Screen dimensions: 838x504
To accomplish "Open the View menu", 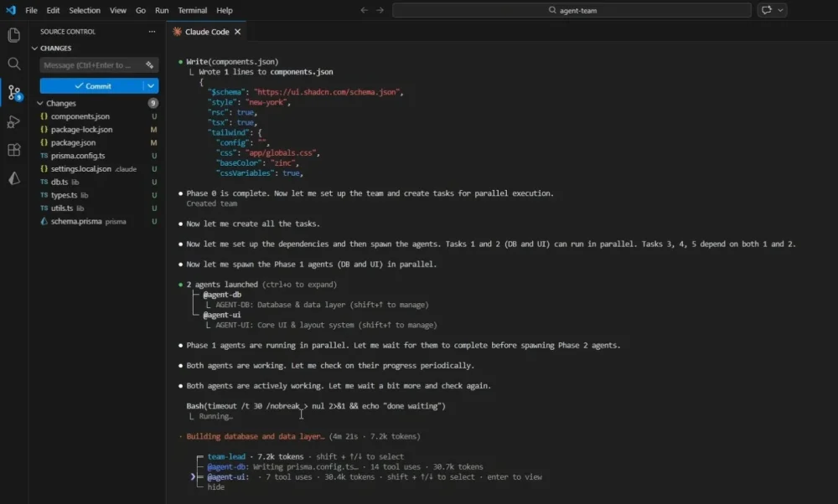I will [117, 10].
